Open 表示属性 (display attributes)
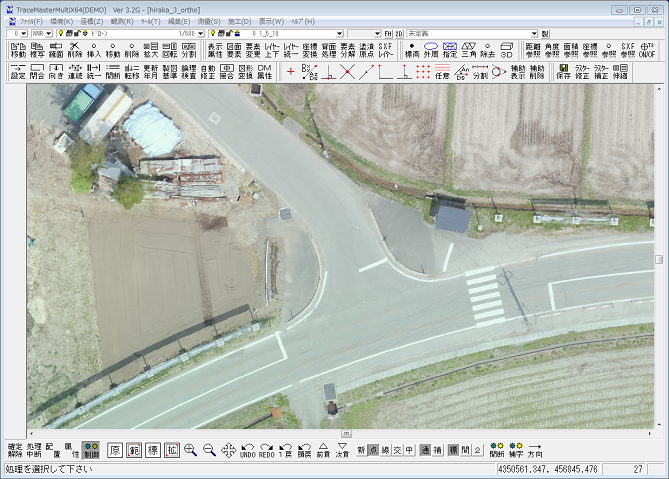The height and width of the screenshot is (479, 669). click(x=215, y=50)
